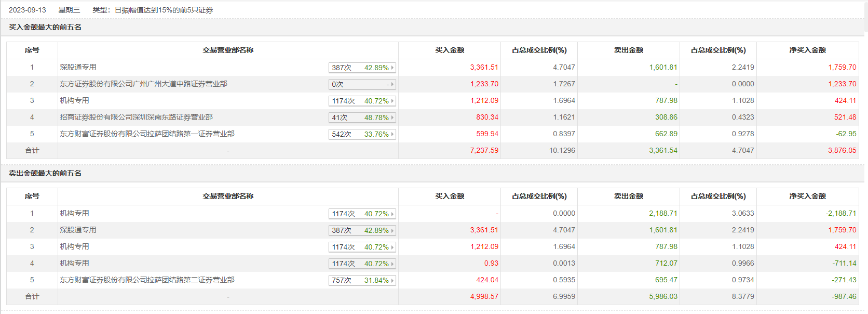Image resolution: width=868 pixels, height=314 pixels.
Task: Click 买入金额 column header in sell-side table
Action: 450,196
